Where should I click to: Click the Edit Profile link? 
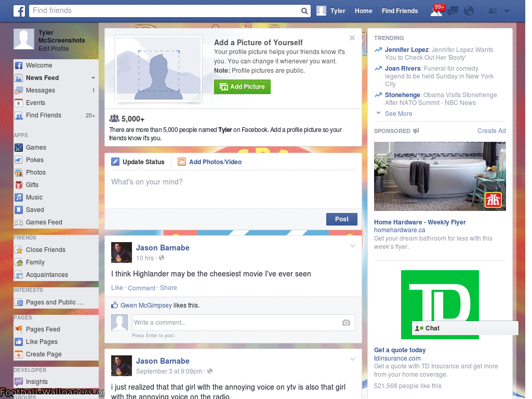[54, 49]
